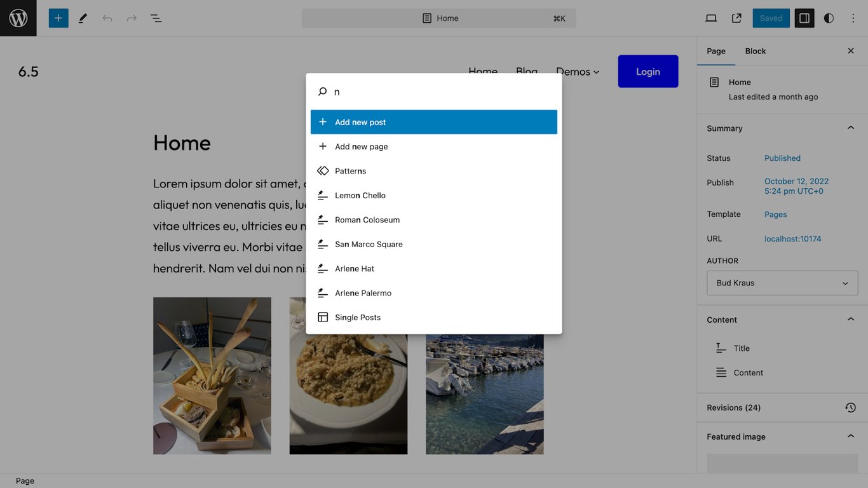Open the Demos dropdown menu
The height and width of the screenshot is (488, 868).
(x=577, y=72)
